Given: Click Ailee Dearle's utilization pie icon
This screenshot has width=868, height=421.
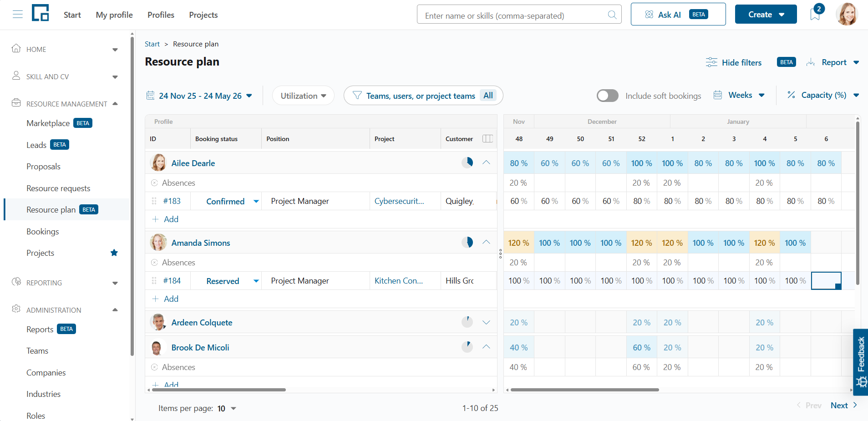Looking at the screenshot, I should [467, 162].
